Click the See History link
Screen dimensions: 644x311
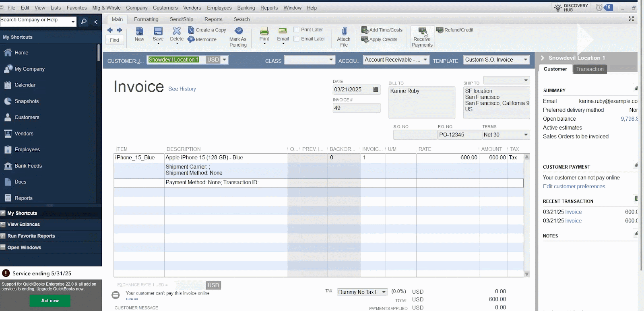tap(182, 89)
